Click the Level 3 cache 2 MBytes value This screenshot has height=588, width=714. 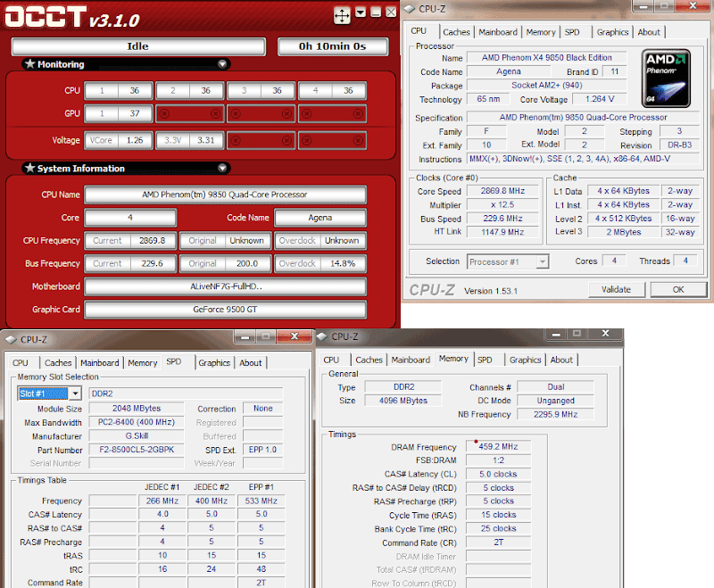623,232
